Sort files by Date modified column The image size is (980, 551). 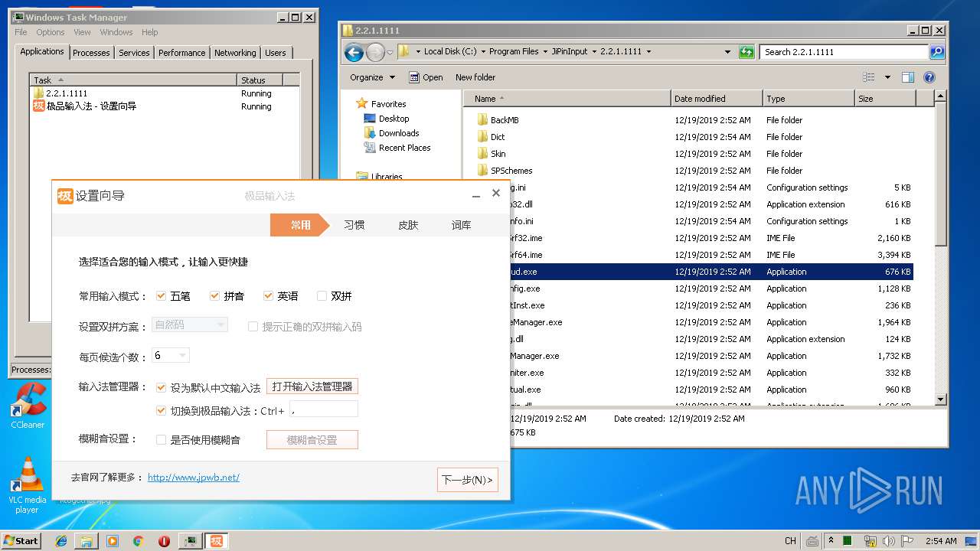pyautogui.click(x=717, y=99)
